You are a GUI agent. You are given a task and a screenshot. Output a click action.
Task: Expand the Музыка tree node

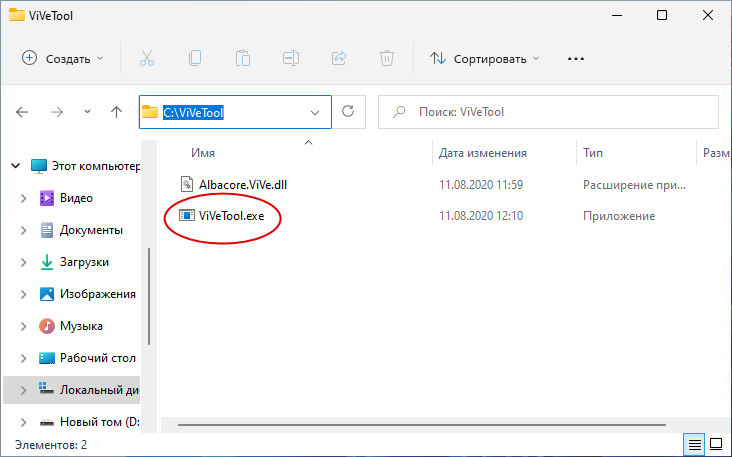tap(23, 326)
